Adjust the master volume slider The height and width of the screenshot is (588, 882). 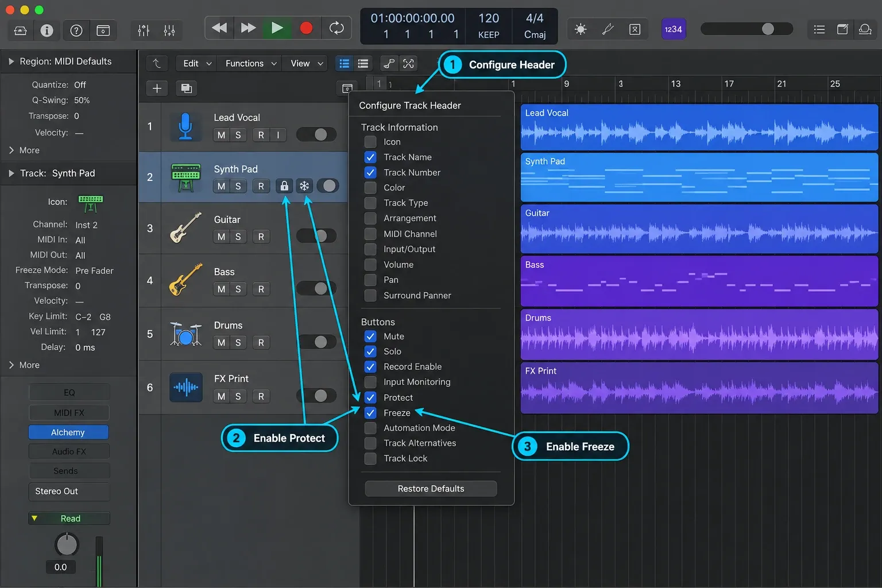[746, 29]
